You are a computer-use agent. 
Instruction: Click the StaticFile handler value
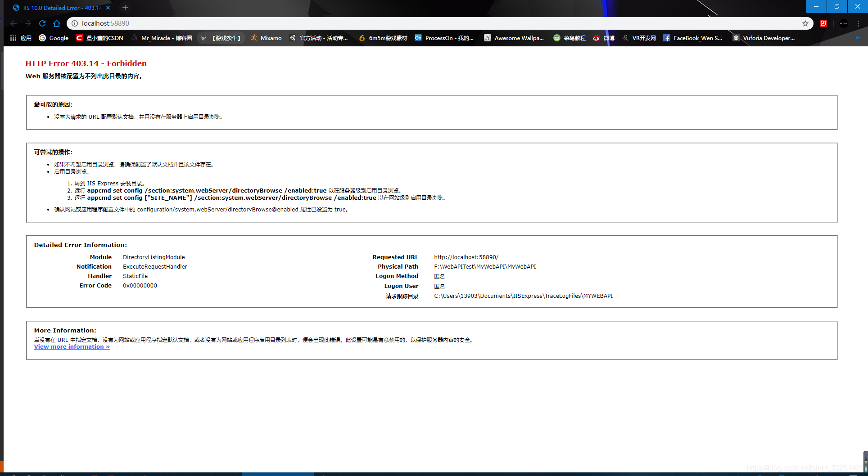tap(135, 276)
